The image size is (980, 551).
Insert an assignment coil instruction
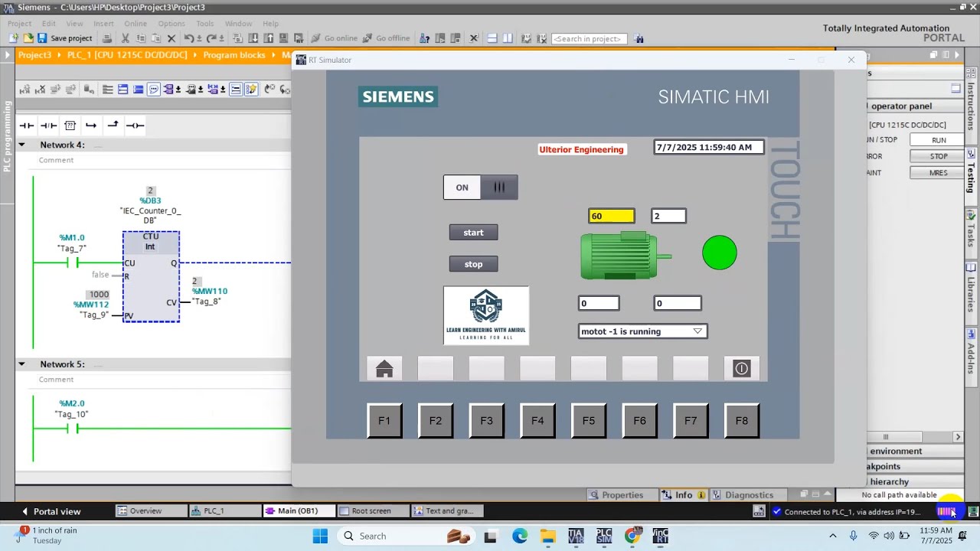[x=135, y=125]
